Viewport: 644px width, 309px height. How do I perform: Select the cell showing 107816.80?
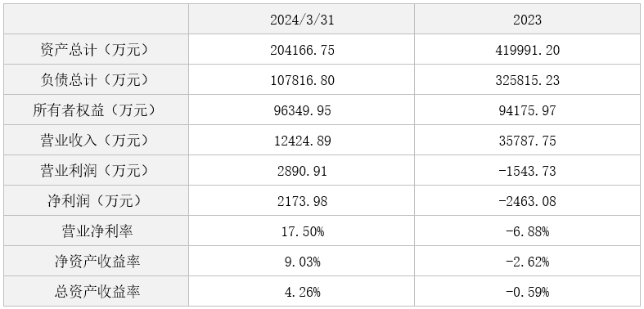click(301, 79)
